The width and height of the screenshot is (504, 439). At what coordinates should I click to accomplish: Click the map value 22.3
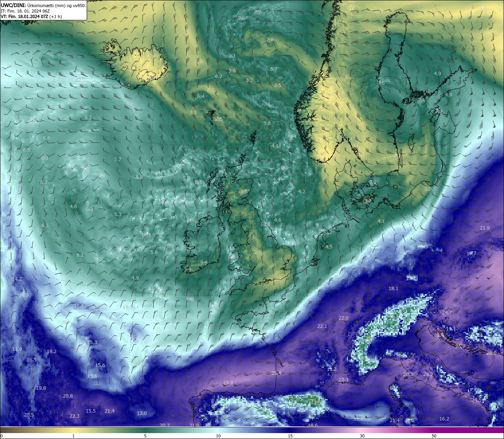(x=74, y=416)
